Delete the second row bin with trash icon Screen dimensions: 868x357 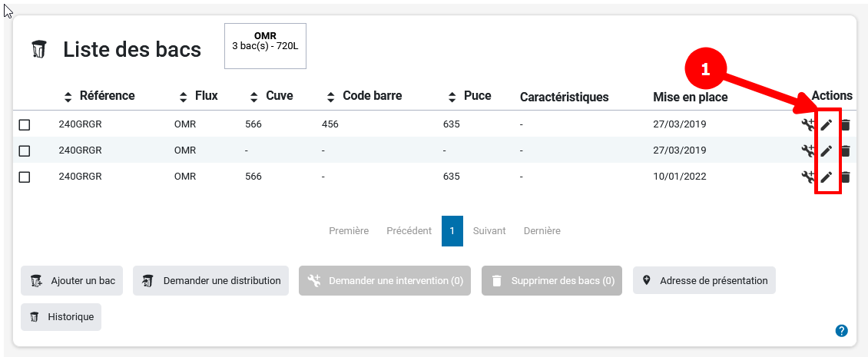(845, 150)
